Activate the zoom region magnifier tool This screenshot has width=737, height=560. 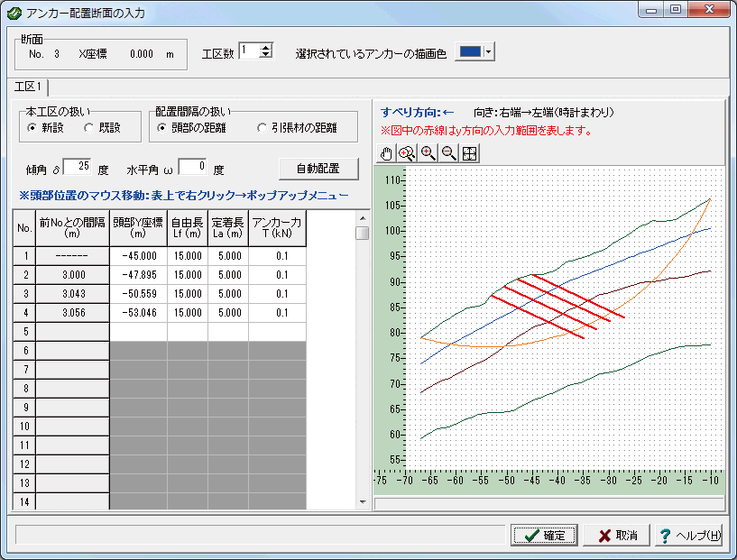(x=407, y=153)
